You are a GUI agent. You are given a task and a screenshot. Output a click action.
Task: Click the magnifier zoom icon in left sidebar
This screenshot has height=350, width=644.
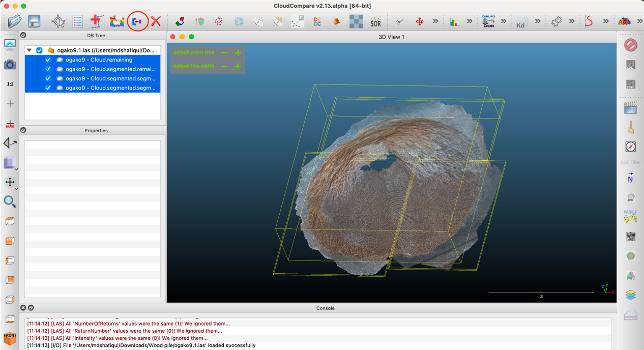pyautogui.click(x=10, y=201)
